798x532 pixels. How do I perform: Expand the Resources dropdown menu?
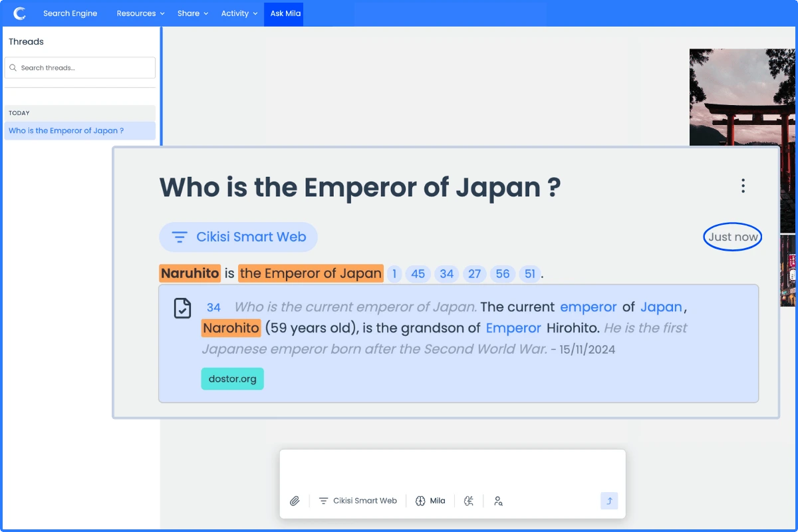tap(140, 13)
